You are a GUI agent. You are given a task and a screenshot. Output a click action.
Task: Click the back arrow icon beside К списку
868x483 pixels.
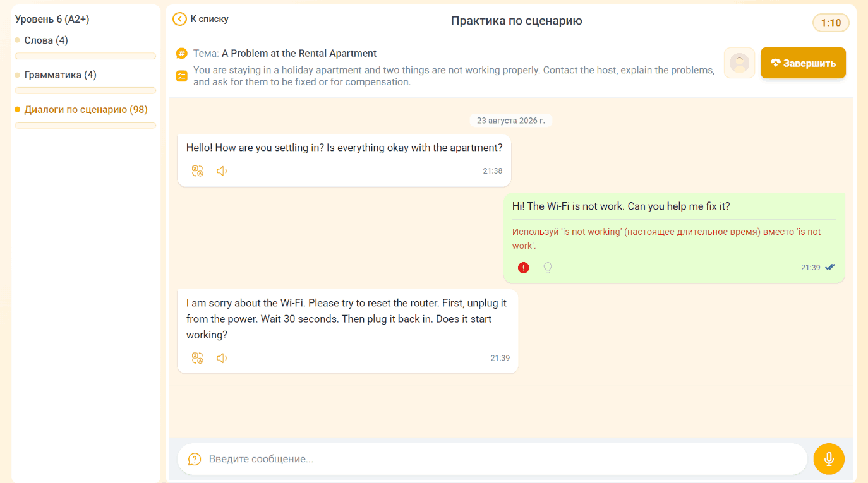click(179, 19)
